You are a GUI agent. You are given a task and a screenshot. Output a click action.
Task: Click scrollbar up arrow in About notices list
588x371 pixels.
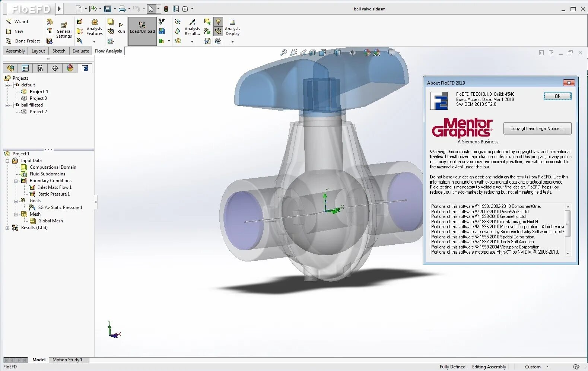tap(568, 206)
